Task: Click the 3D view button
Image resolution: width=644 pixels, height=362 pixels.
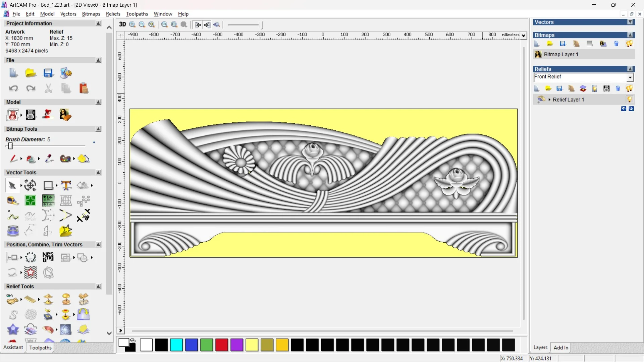Action: pos(122,24)
